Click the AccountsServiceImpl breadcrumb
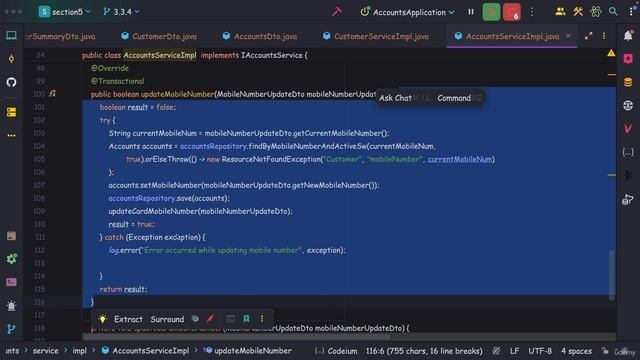This screenshot has height=360, width=640. pos(145,351)
